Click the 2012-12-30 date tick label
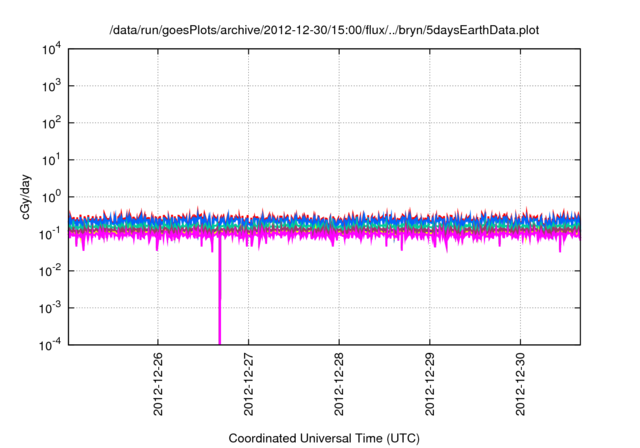640x448 pixels. click(x=520, y=384)
